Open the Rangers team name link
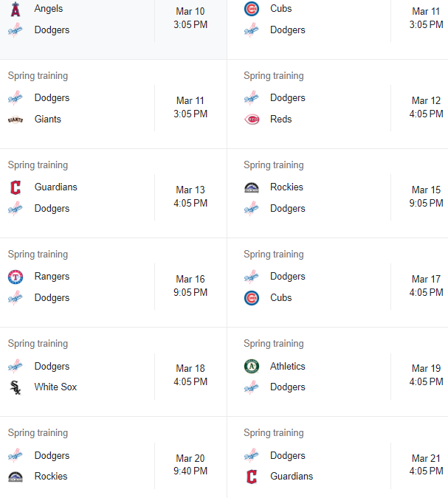Viewport: 448px width, 498px height. 52,277
